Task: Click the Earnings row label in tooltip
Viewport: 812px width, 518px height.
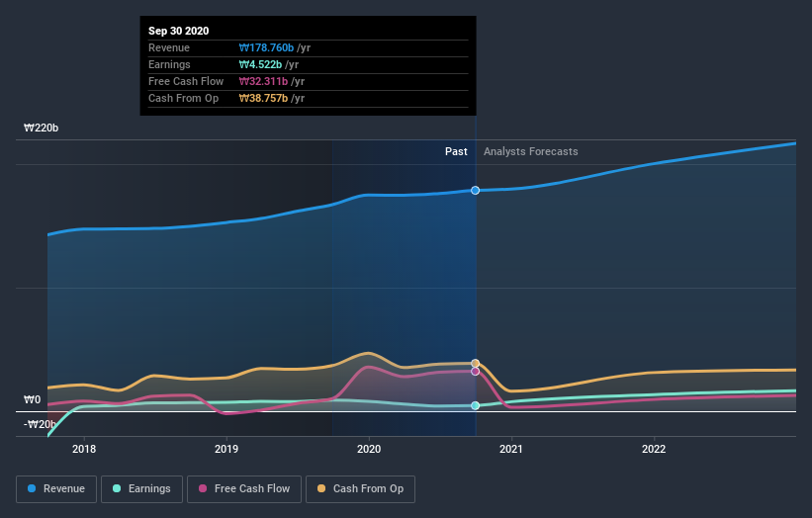Action: coord(169,64)
